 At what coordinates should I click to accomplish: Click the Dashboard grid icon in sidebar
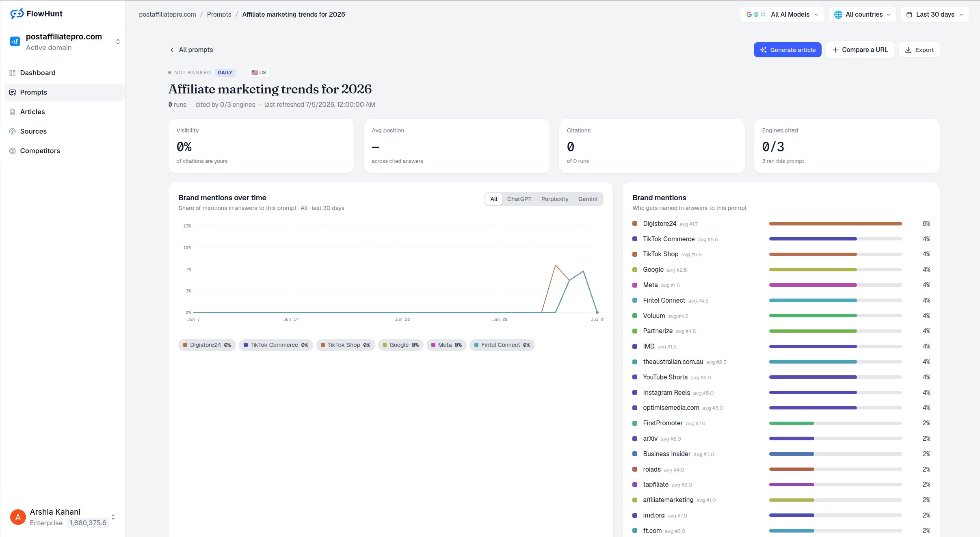coord(13,73)
